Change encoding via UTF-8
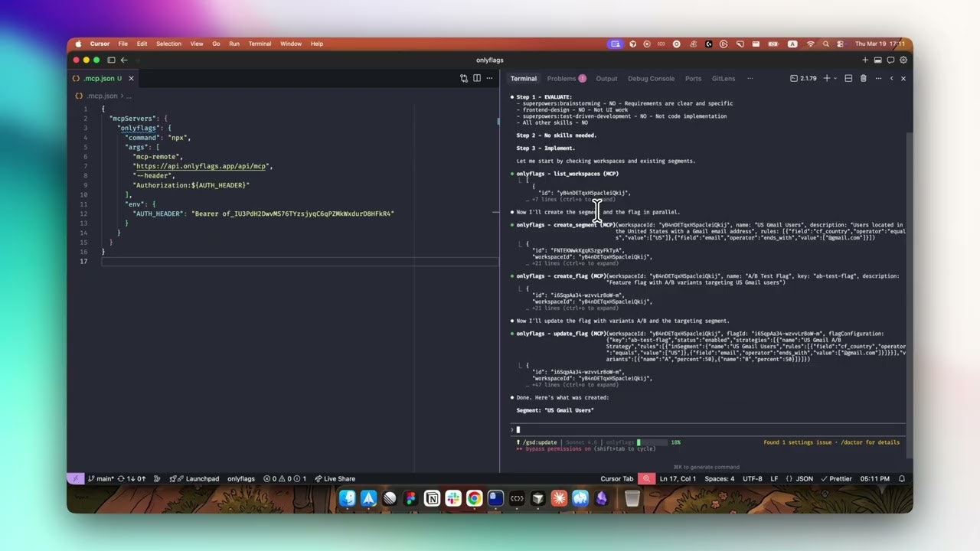 coord(753,478)
